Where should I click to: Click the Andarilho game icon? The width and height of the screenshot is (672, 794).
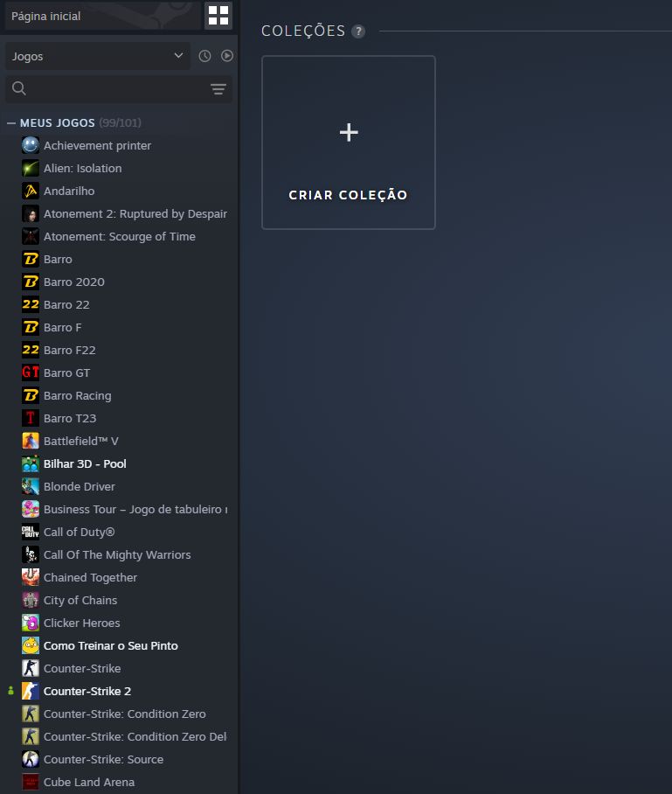coord(31,191)
